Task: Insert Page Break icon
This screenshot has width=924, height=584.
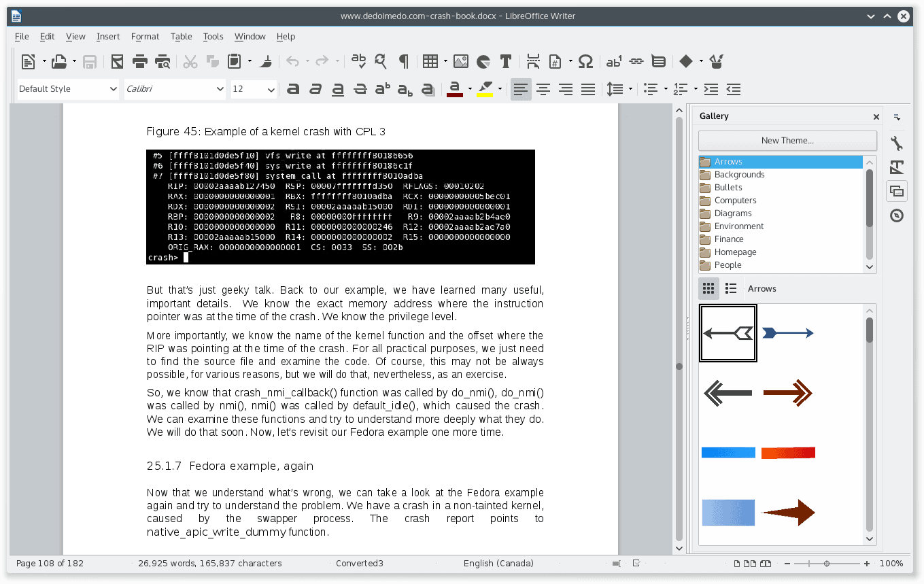Action: point(534,62)
